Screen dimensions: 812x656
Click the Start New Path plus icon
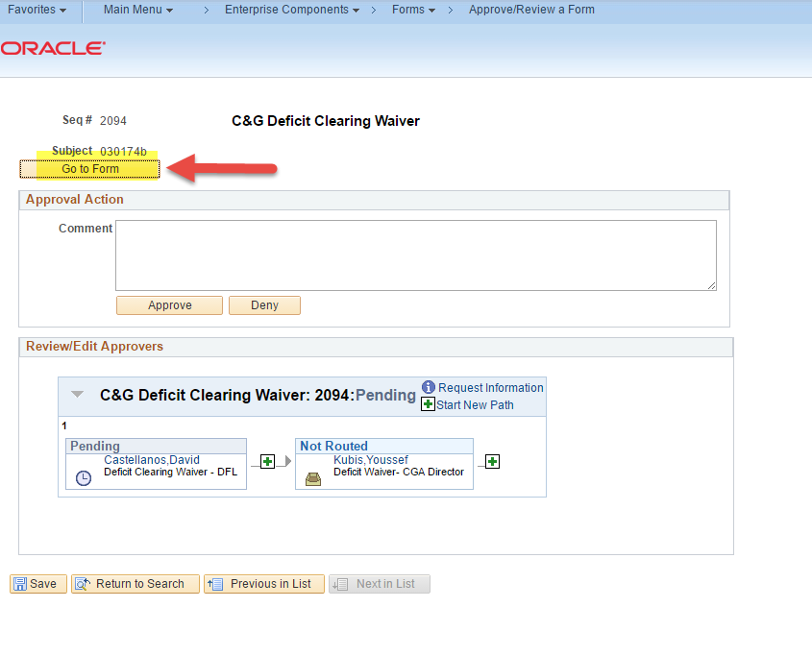point(429,404)
